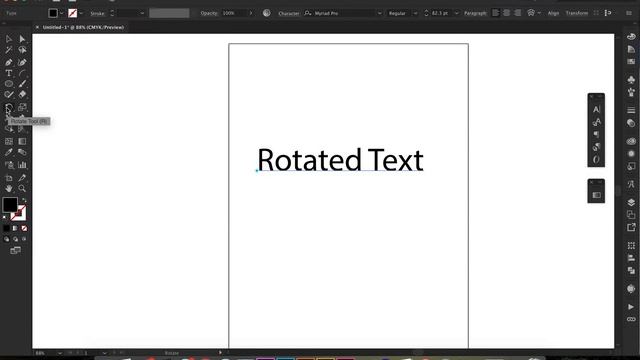640x360 pixels.
Task: Open the Character 'A' floating panel icon
Action: click(x=596, y=109)
